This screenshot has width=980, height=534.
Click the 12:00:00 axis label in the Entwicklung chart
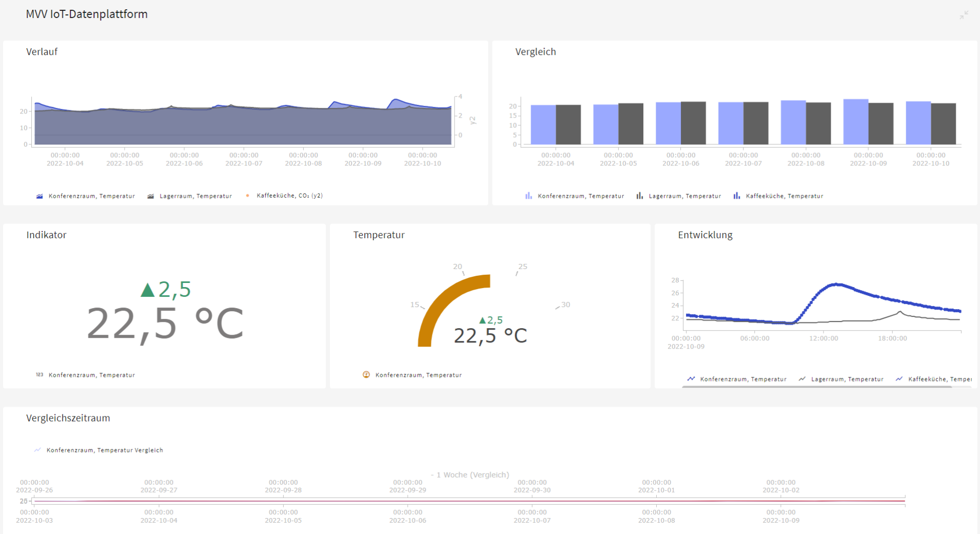[x=824, y=338]
